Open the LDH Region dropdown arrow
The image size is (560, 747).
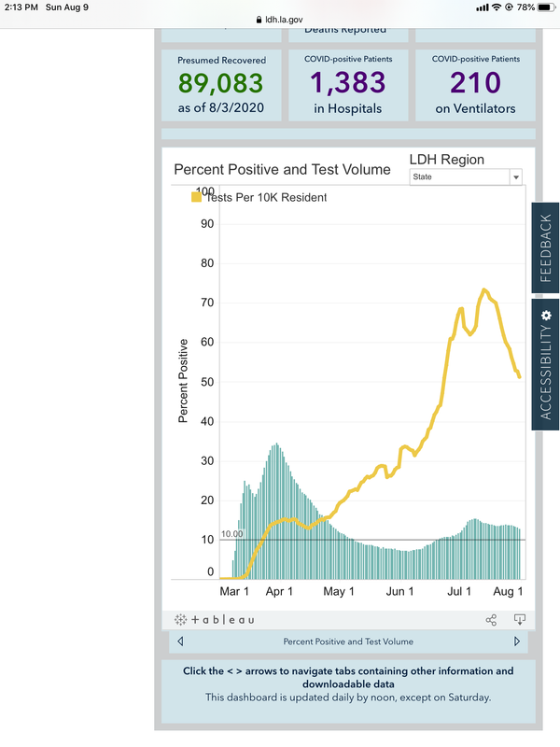(516, 177)
